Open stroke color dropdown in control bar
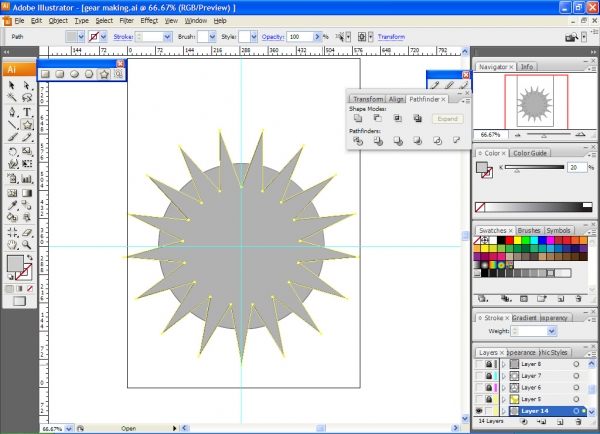 [x=103, y=37]
